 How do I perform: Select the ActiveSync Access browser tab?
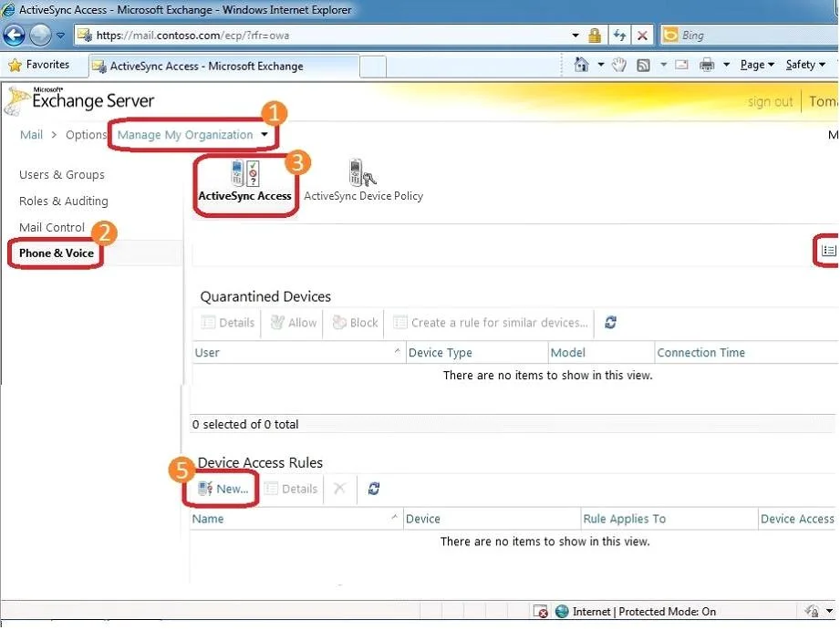[224, 66]
